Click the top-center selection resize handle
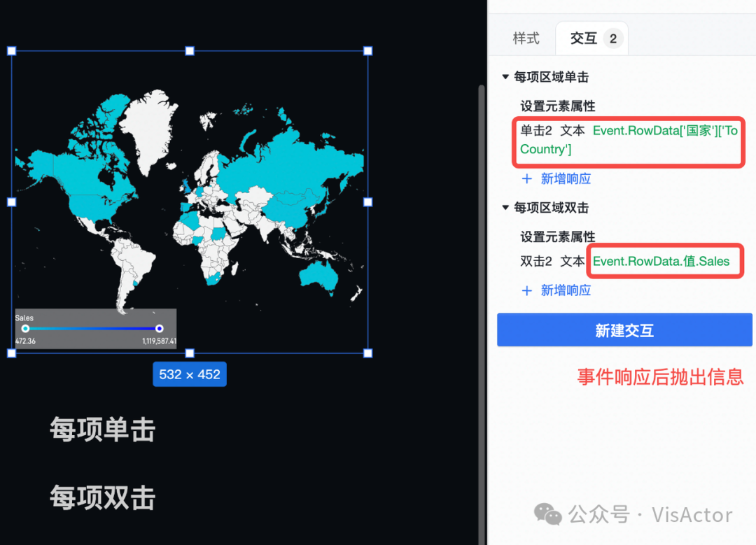The height and width of the screenshot is (545, 756). pos(190,51)
